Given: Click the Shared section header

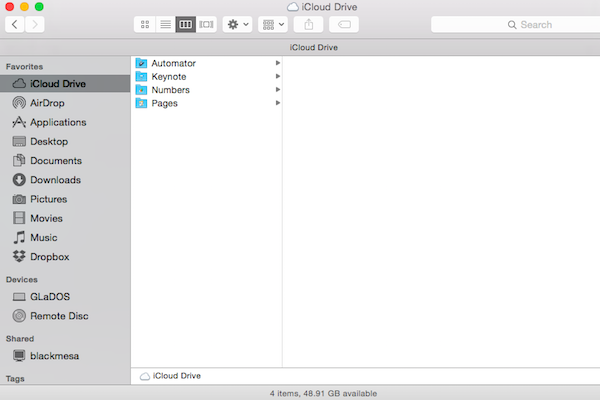Looking at the screenshot, I should (20, 339).
